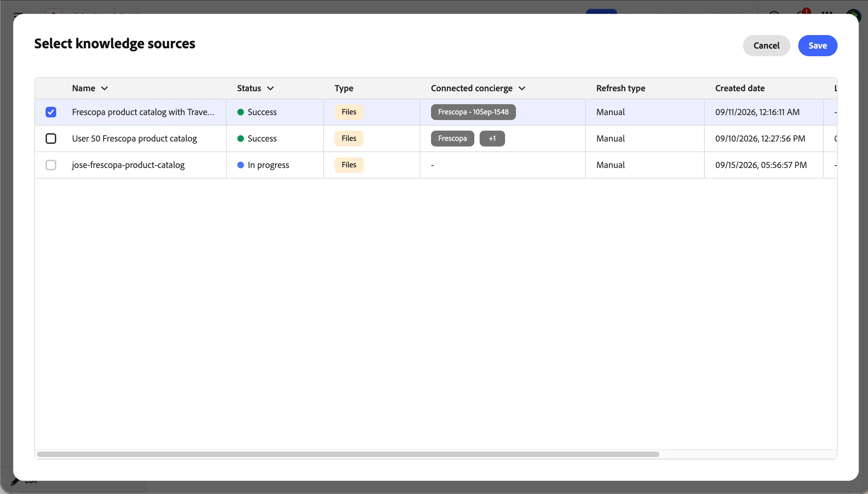This screenshot has width=868, height=494.
Task: Check the jose-frescopa-product-catalog checkbox
Action: point(51,165)
